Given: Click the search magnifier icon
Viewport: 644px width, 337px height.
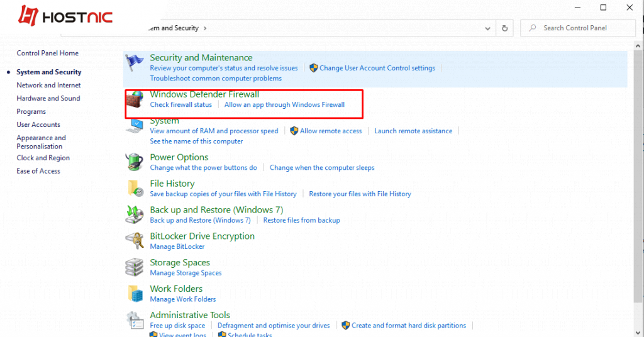Looking at the screenshot, I should [x=532, y=28].
